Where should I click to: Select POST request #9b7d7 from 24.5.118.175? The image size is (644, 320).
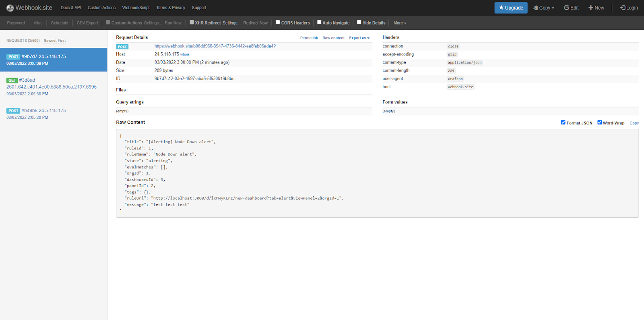(x=54, y=60)
